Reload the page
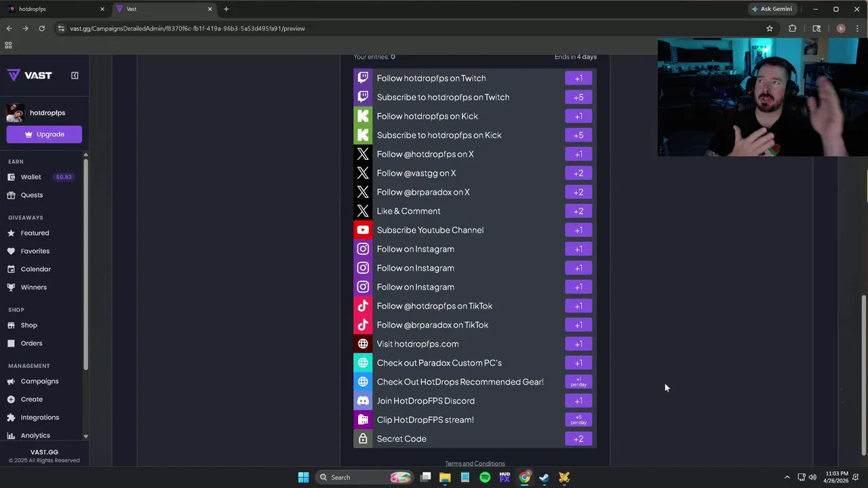Screen dimensions: 868x488 [41, 28]
